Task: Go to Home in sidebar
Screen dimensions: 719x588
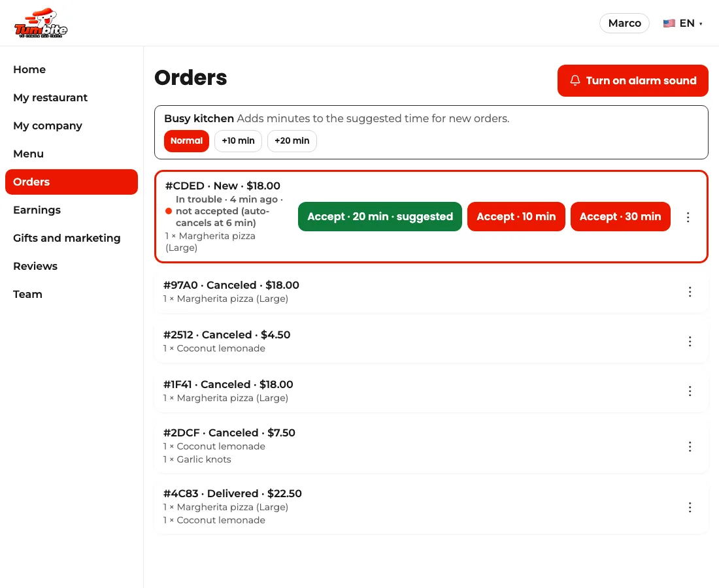Action: [x=71, y=70]
